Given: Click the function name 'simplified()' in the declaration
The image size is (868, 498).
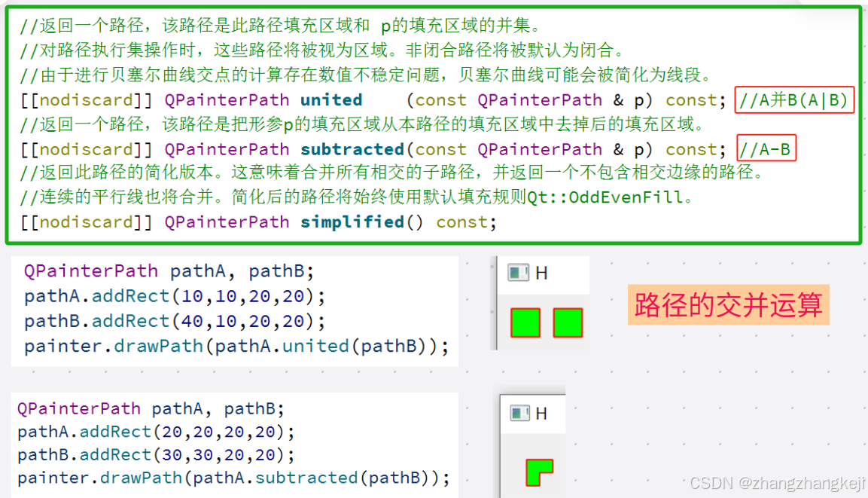Looking at the screenshot, I should point(362,222).
